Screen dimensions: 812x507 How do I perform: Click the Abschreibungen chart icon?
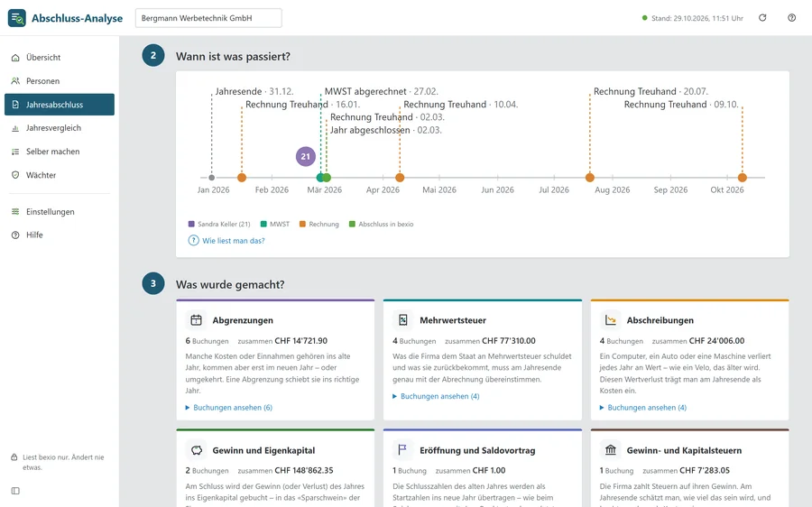(611, 320)
